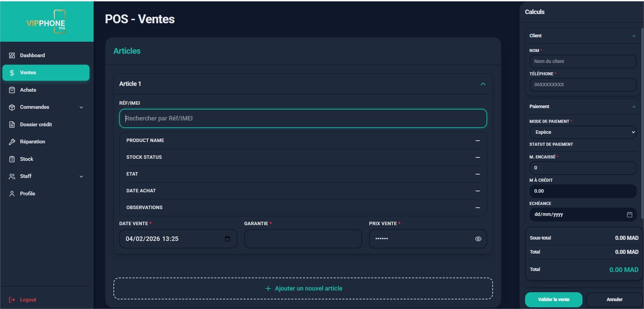Click Ajouter un nouvel article
644x309 pixels.
[x=303, y=288]
